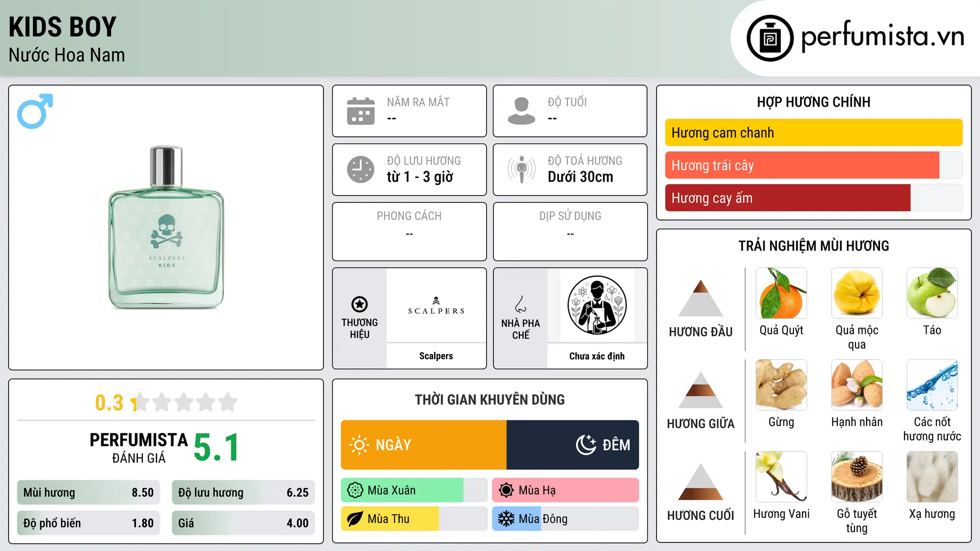Click the Scalpers skull brand logo
980x551 pixels.
(x=436, y=306)
